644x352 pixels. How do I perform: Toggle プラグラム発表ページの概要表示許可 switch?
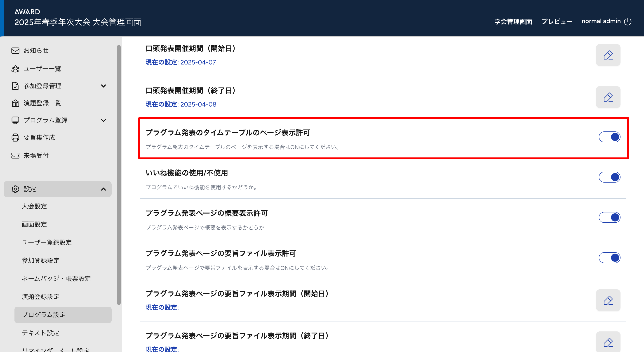click(x=609, y=217)
